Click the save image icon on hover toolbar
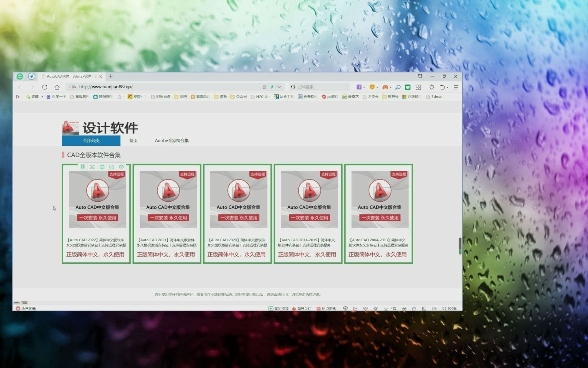588x368 pixels. (x=102, y=167)
